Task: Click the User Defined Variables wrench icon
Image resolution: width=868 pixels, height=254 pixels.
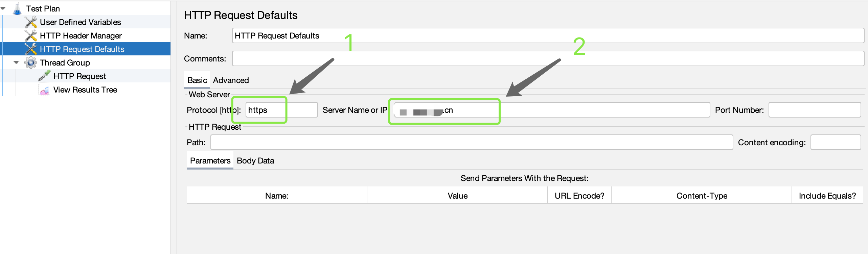Action: (31, 22)
